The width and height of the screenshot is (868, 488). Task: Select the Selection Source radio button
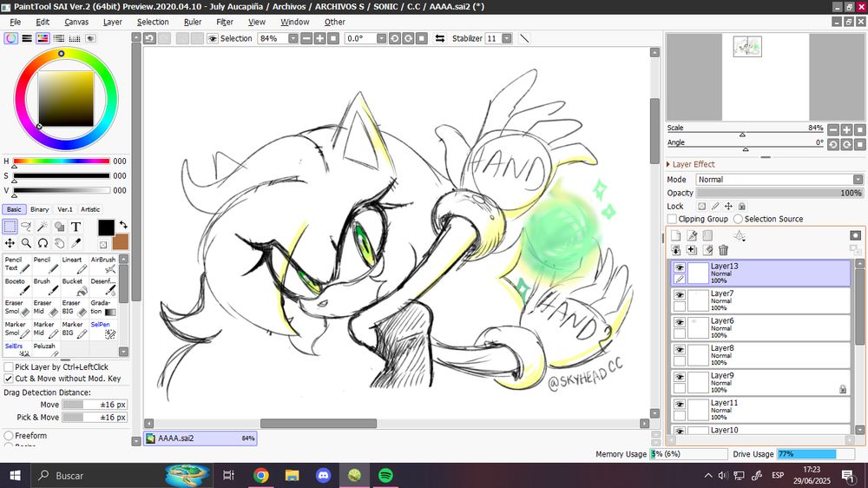(738, 219)
